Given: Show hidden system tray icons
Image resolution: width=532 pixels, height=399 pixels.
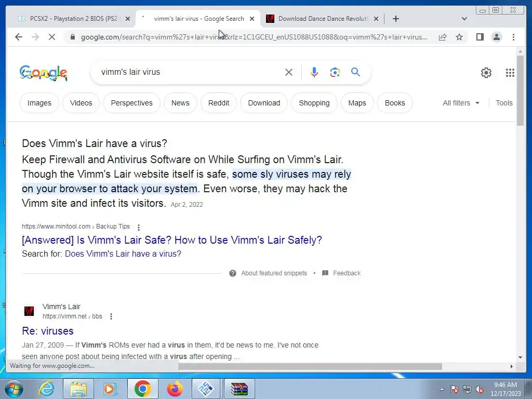Looking at the screenshot, I should pos(442,389).
